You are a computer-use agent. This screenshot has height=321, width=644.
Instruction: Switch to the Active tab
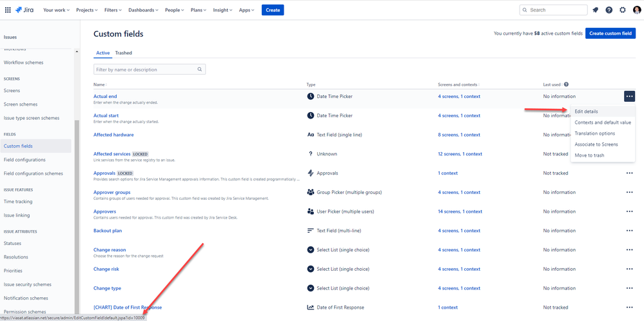(x=102, y=53)
